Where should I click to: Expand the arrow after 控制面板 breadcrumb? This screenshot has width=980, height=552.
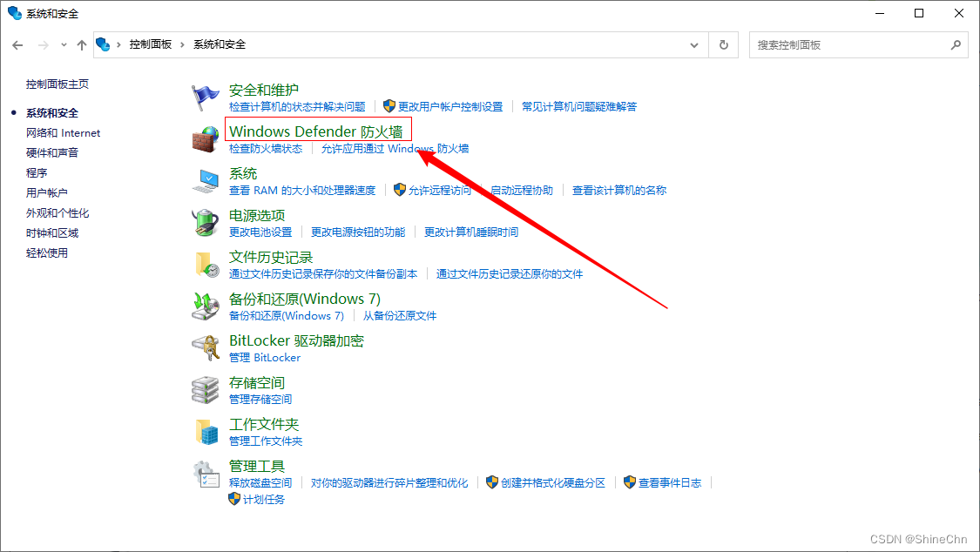183,45
